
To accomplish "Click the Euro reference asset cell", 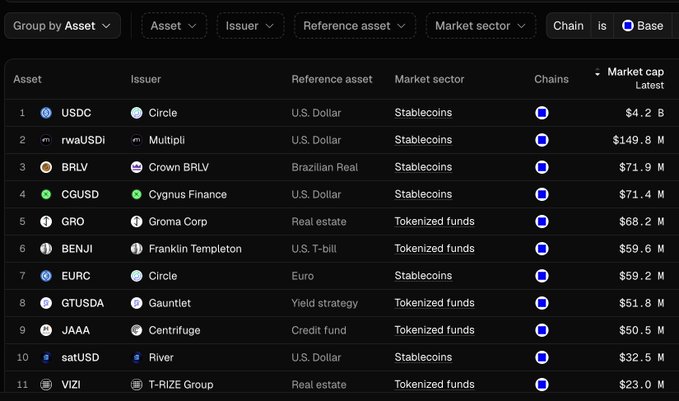I will [x=302, y=276].
